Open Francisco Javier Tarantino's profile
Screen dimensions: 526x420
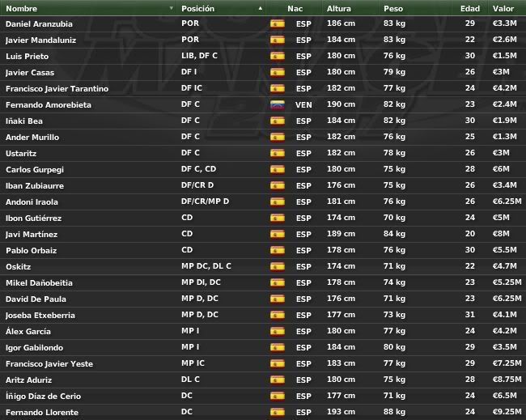pyautogui.click(x=57, y=88)
